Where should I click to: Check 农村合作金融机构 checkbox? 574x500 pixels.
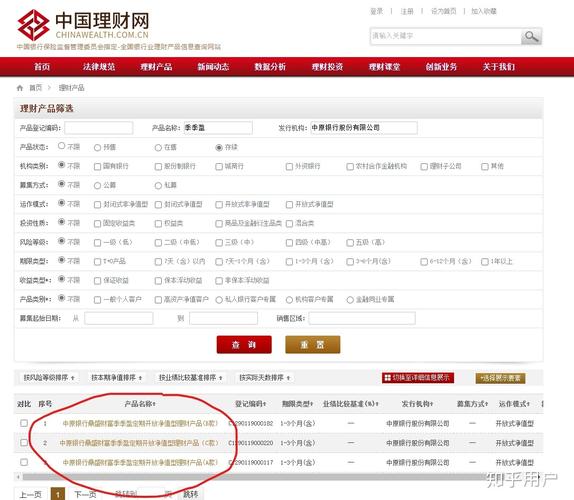click(x=350, y=167)
